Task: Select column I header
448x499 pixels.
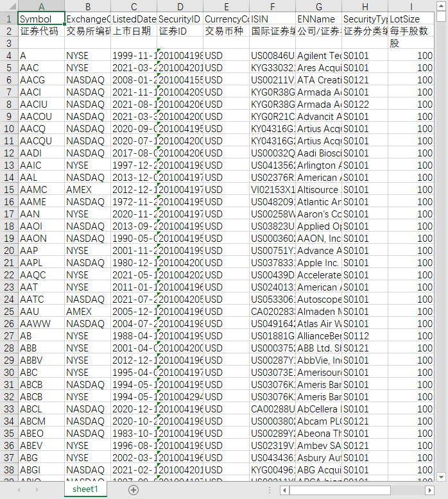Action: (x=411, y=6)
